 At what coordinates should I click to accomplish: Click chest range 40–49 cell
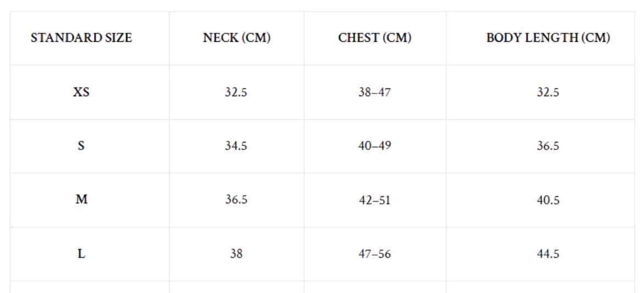click(x=375, y=146)
